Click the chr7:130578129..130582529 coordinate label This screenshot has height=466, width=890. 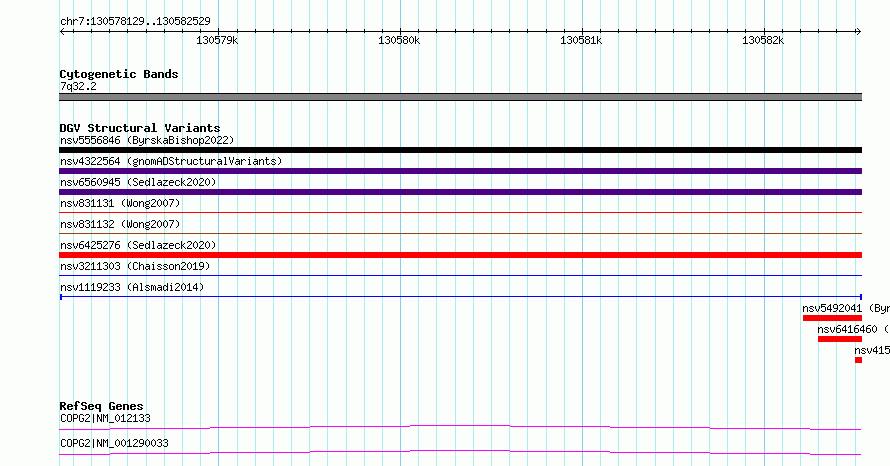point(135,21)
